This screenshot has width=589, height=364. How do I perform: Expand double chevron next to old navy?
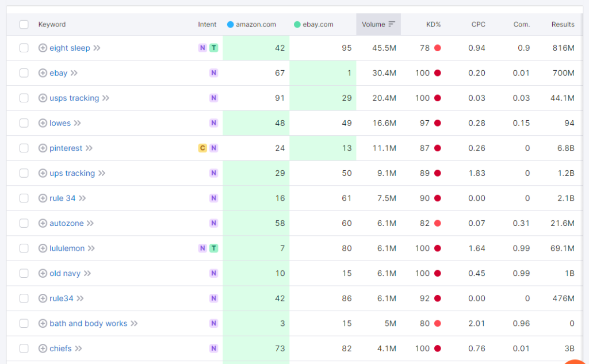(x=87, y=274)
